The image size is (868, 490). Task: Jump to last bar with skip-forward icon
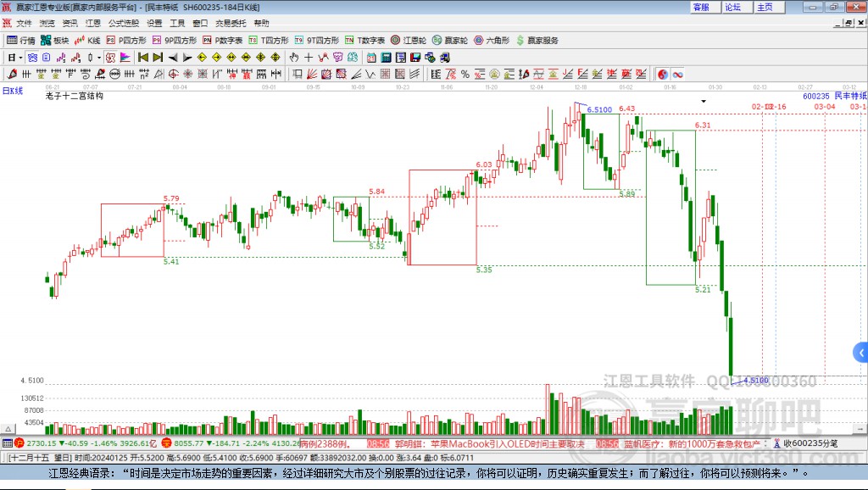(158, 58)
